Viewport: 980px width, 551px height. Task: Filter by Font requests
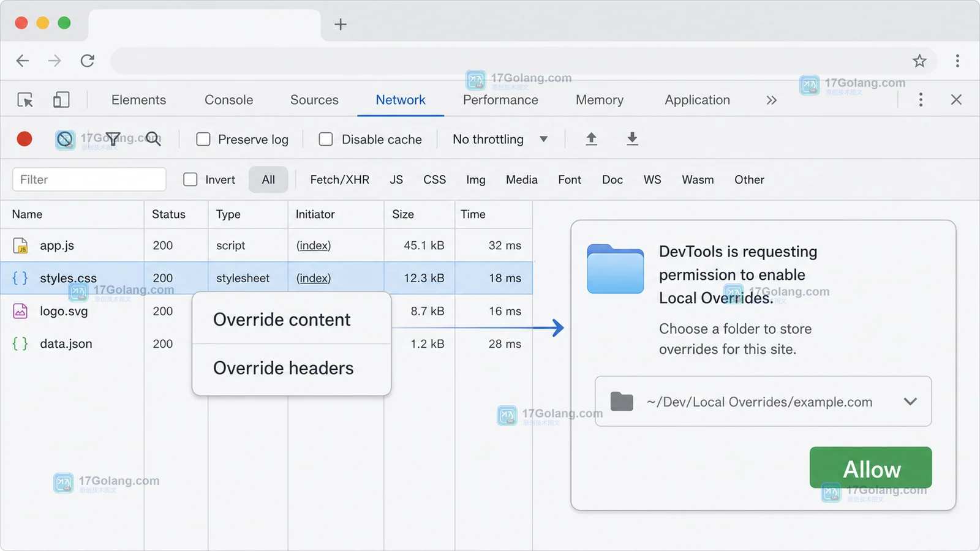tap(570, 179)
